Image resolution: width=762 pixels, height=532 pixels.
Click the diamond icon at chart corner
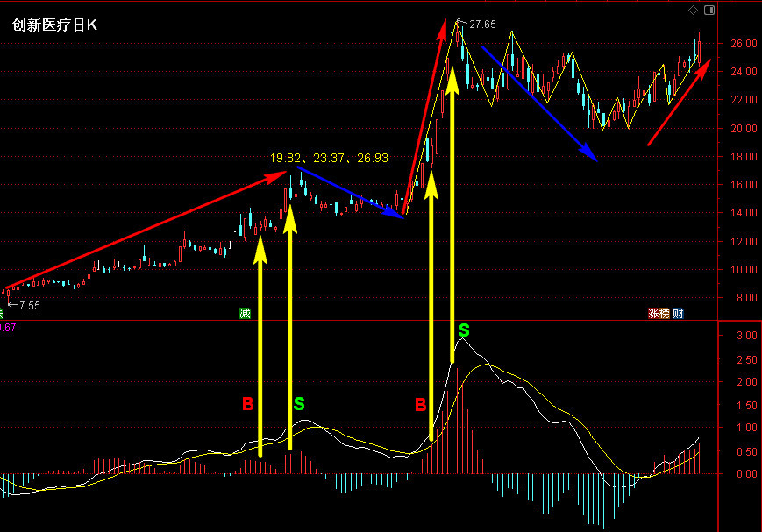point(693,10)
